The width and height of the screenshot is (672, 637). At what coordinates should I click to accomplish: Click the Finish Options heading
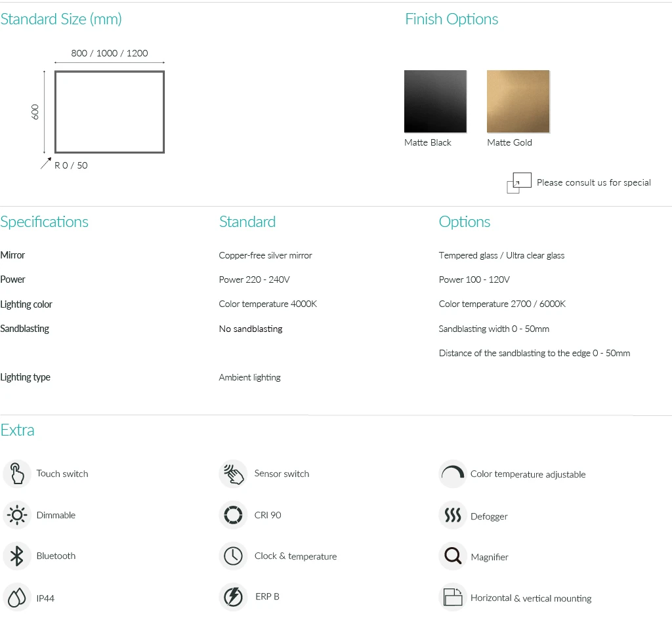tap(451, 19)
